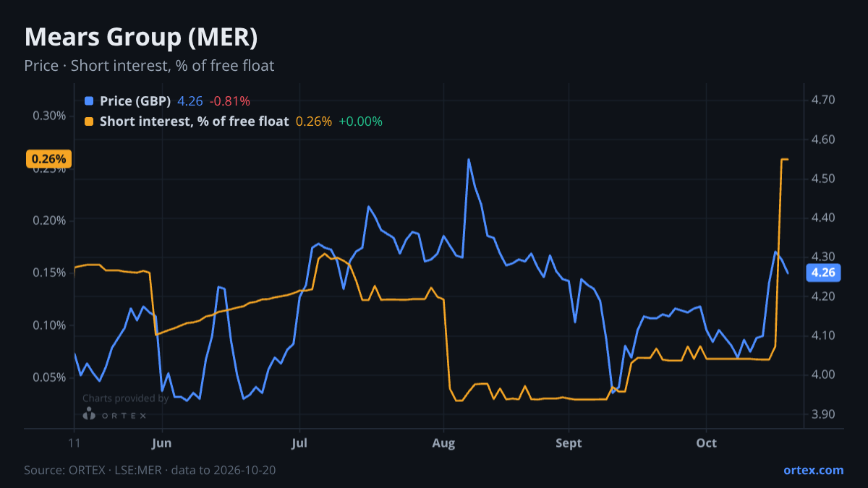Click the Jul x-axis label
The width and height of the screenshot is (868, 488).
click(299, 442)
